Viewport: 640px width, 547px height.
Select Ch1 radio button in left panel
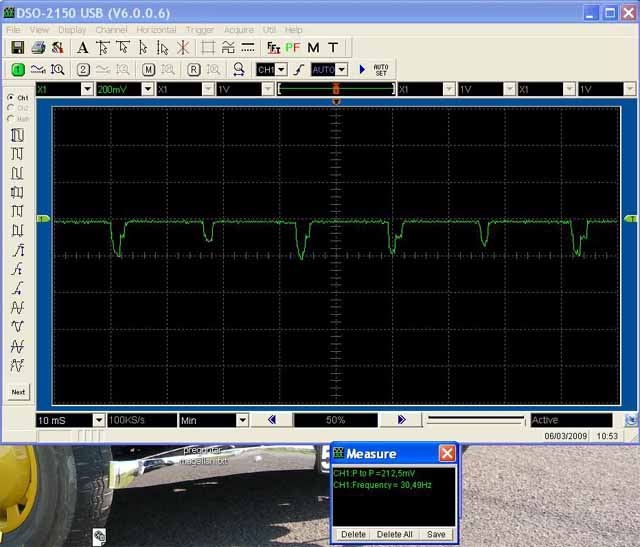coord(11,98)
